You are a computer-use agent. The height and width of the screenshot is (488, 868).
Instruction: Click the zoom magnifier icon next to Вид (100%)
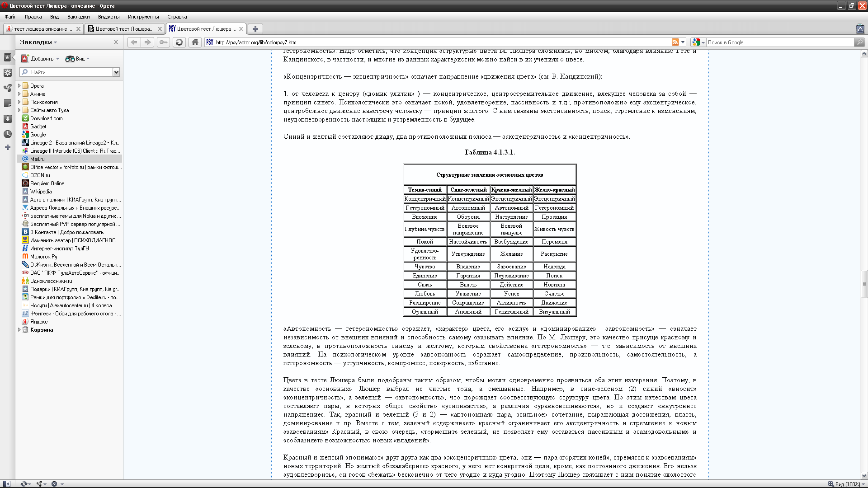830,484
